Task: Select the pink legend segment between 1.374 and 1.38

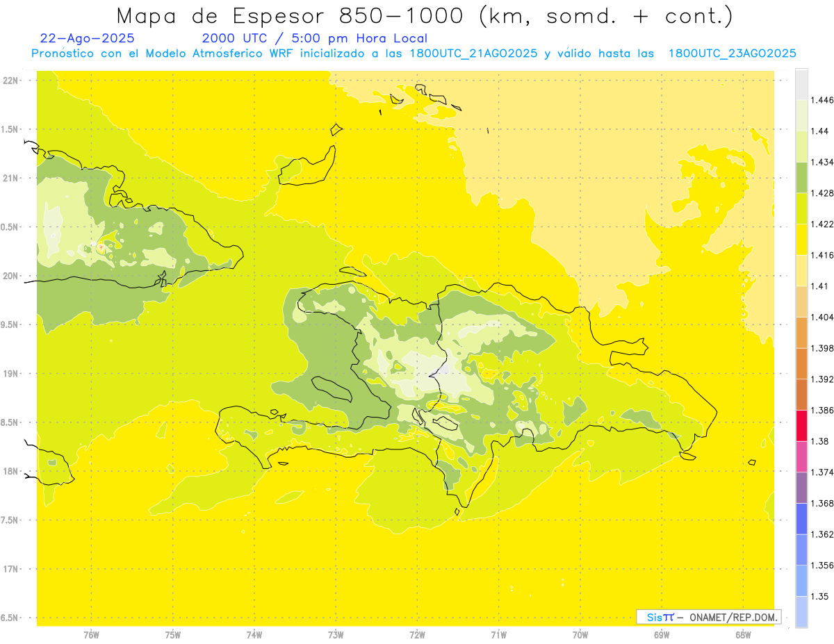Action: (801, 456)
